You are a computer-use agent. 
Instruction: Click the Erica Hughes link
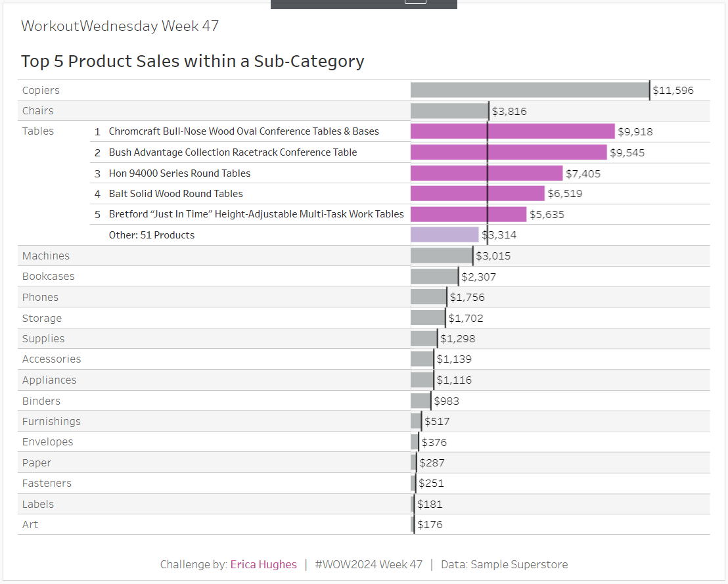pyautogui.click(x=263, y=564)
